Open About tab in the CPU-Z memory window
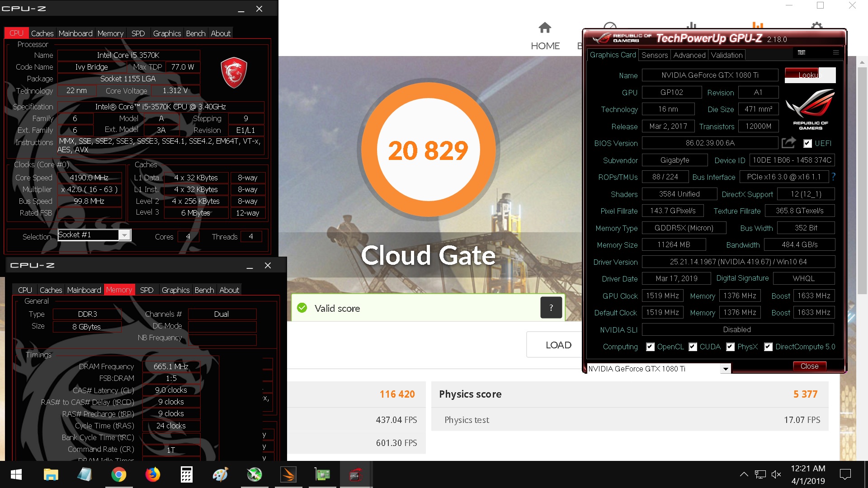This screenshot has width=868, height=488. click(229, 290)
